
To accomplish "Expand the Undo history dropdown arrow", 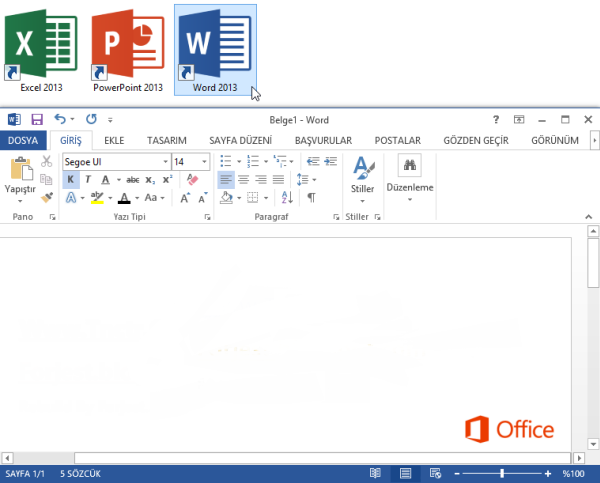I will [72, 119].
